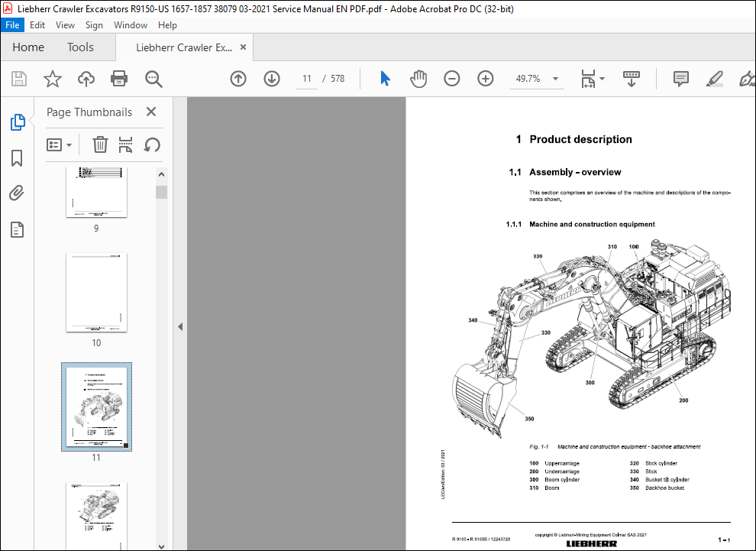This screenshot has width=756, height=551.
Task: Open Page Thumbnails sidebar icon
Action: pyautogui.click(x=18, y=122)
